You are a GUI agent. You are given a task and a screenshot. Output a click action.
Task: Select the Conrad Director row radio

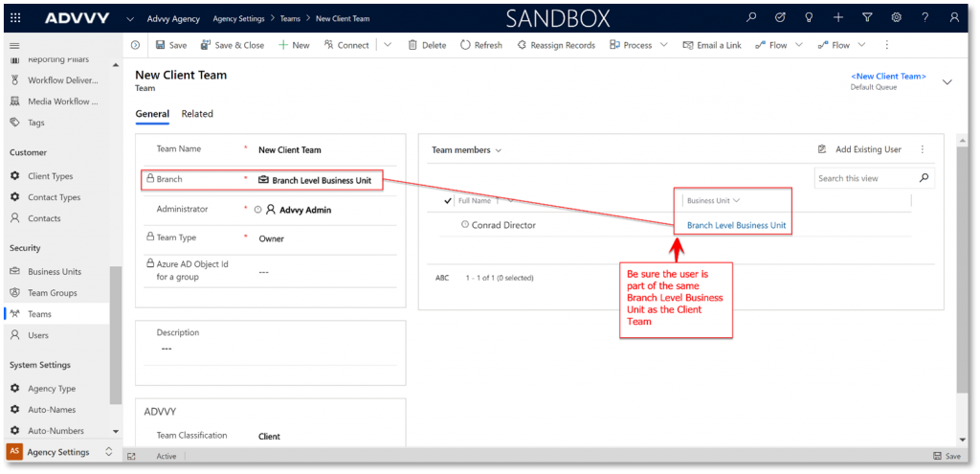point(465,225)
